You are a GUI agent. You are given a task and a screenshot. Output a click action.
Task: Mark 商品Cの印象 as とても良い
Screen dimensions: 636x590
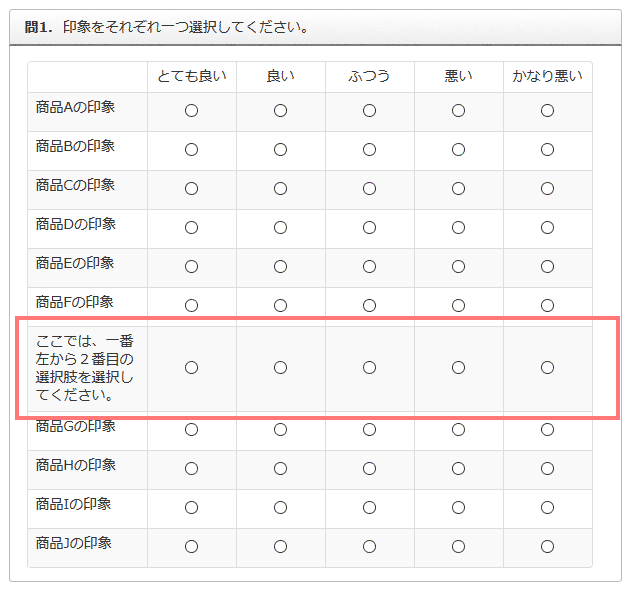tap(191, 189)
